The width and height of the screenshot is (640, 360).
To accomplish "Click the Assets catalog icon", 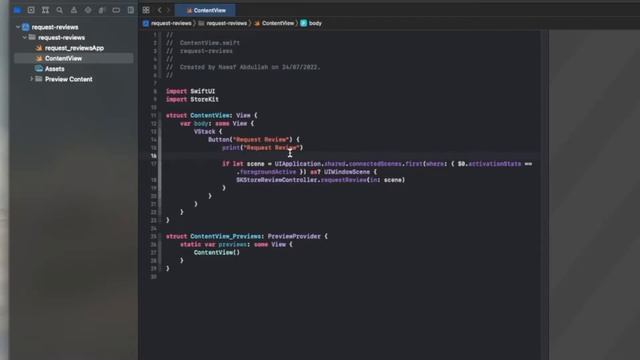I will coord(39,69).
